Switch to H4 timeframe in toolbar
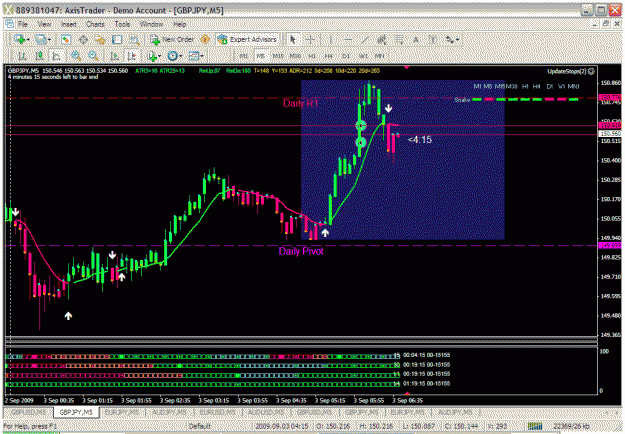The image size is (625, 434). click(328, 56)
